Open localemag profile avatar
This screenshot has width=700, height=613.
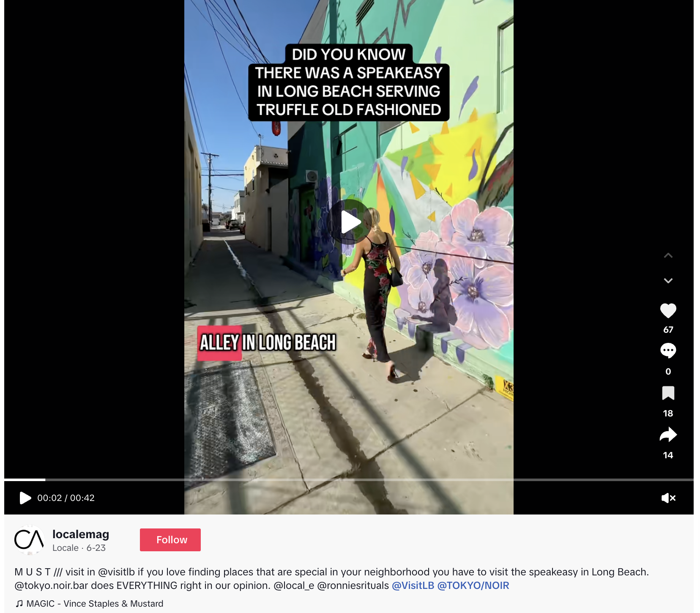click(x=29, y=540)
